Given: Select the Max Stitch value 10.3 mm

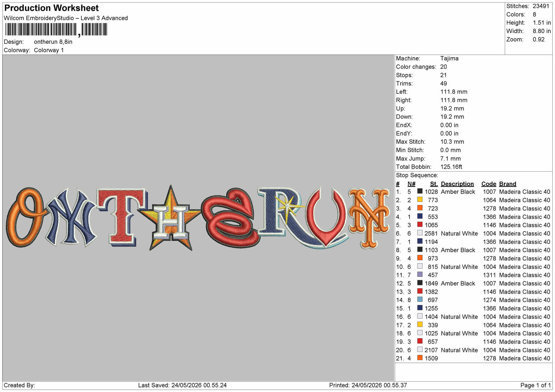Looking at the screenshot, I should (x=452, y=142).
